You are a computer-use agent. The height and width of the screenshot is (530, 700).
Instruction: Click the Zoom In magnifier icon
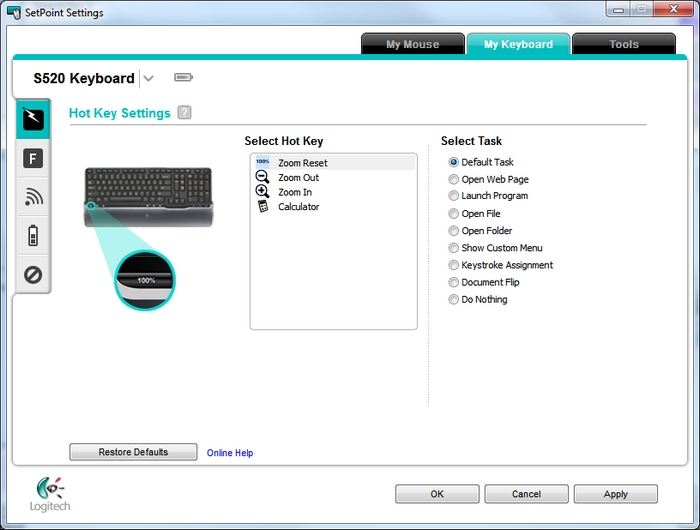click(x=262, y=192)
